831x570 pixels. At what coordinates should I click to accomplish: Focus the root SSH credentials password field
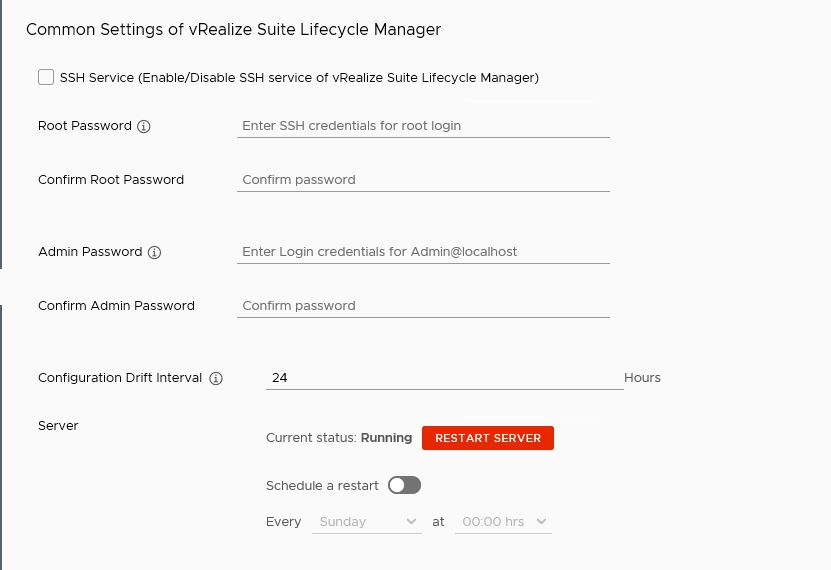(x=423, y=126)
